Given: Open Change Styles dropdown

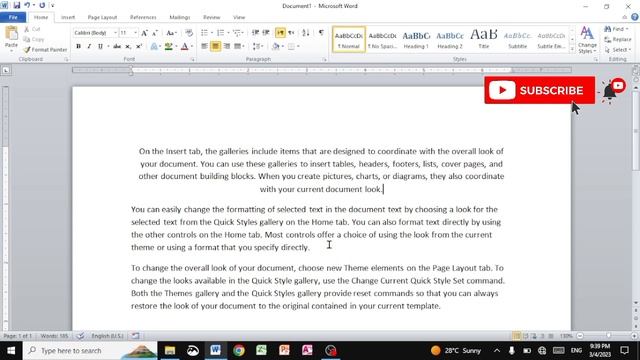Looking at the screenshot, I should point(587,40).
